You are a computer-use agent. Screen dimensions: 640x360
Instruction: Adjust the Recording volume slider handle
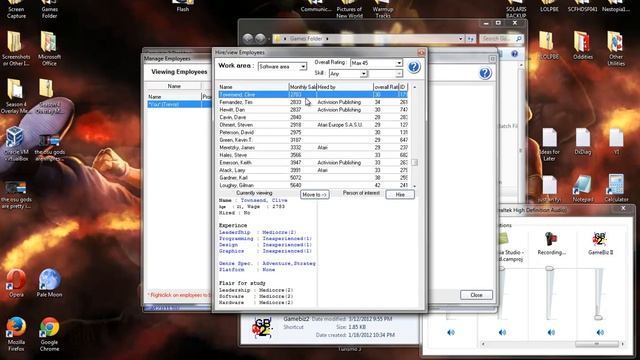tap(549, 268)
